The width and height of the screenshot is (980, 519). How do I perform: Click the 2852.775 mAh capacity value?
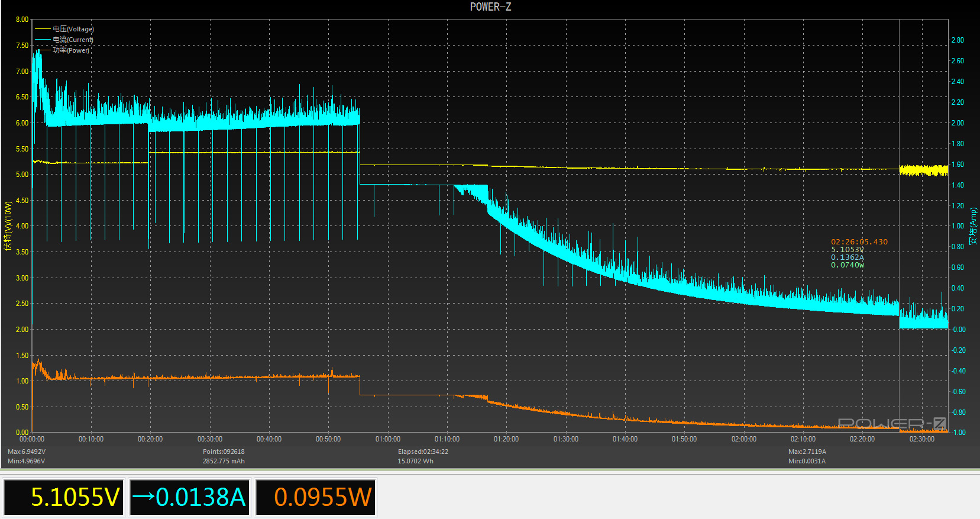click(x=224, y=461)
